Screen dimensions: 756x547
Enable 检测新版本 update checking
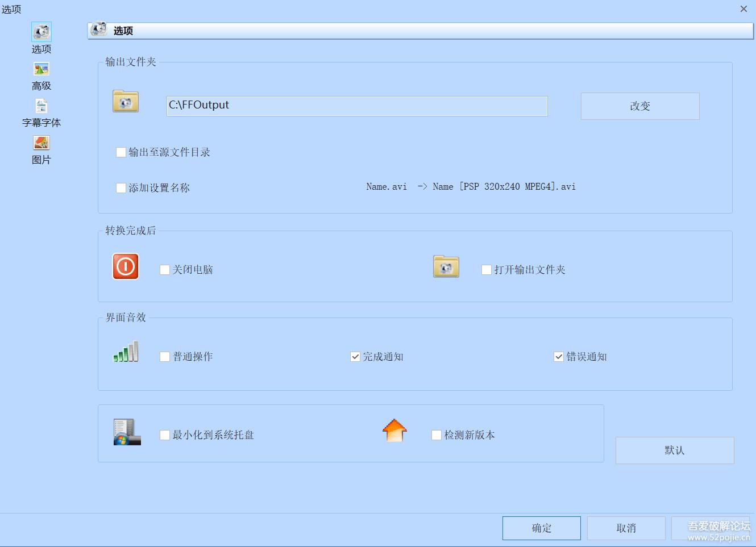click(x=436, y=435)
